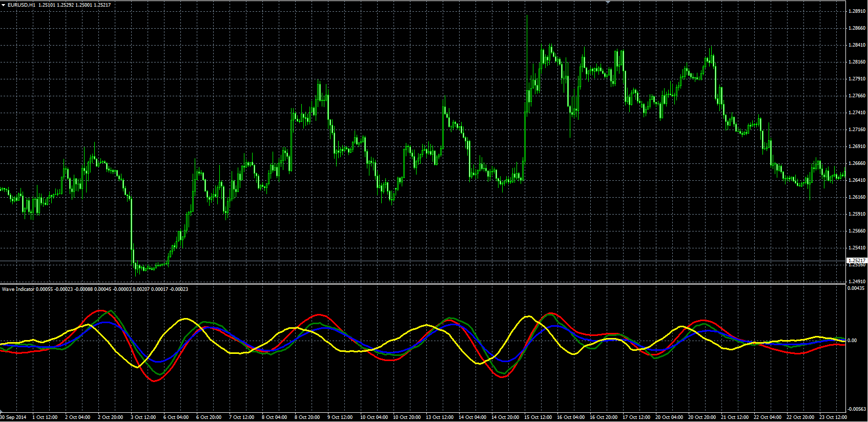Click the 15 Oct 12:00 time label
The image size is (868, 422).
point(538,417)
